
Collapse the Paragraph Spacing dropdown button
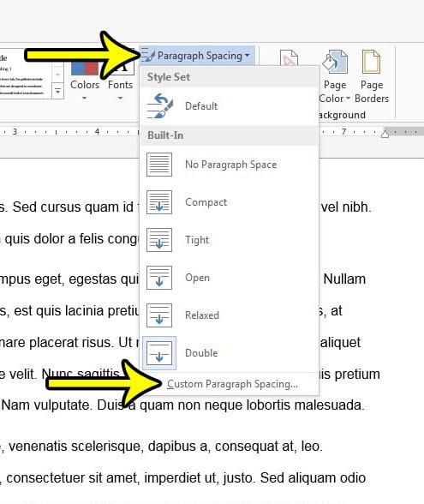coord(197,56)
